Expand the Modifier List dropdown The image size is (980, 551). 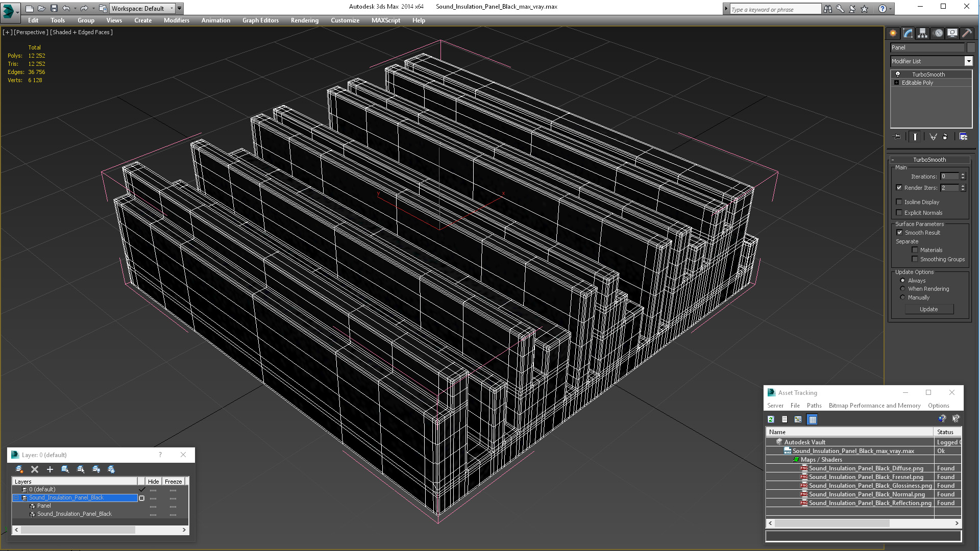pyautogui.click(x=969, y=61)
